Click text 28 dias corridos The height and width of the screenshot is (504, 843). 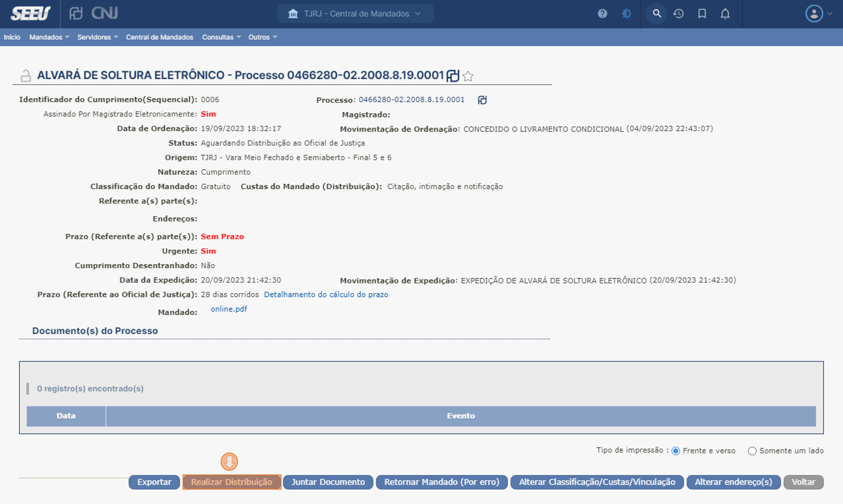[230, 294]
